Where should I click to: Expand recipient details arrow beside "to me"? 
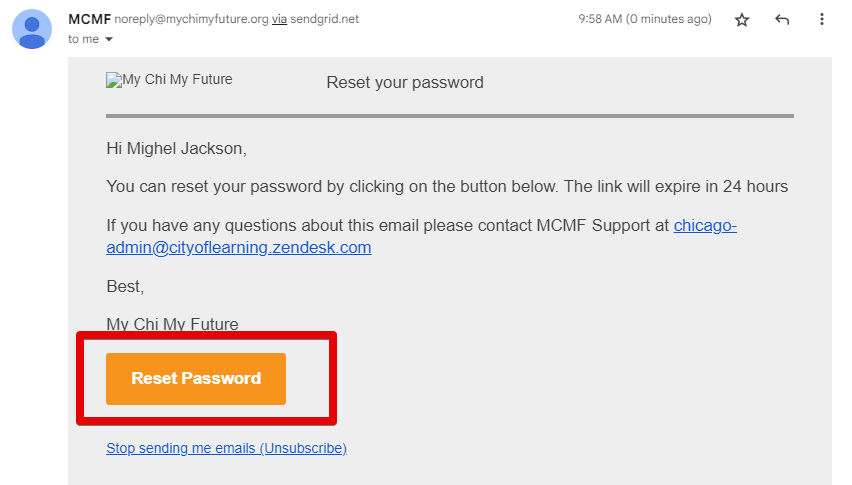point(109,39)
